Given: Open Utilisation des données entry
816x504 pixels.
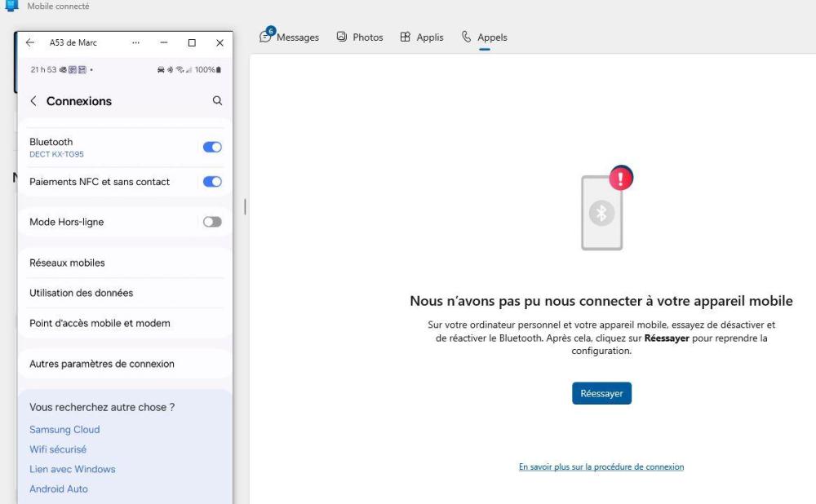Looking at the screenshot, I should tap(81, 293).
